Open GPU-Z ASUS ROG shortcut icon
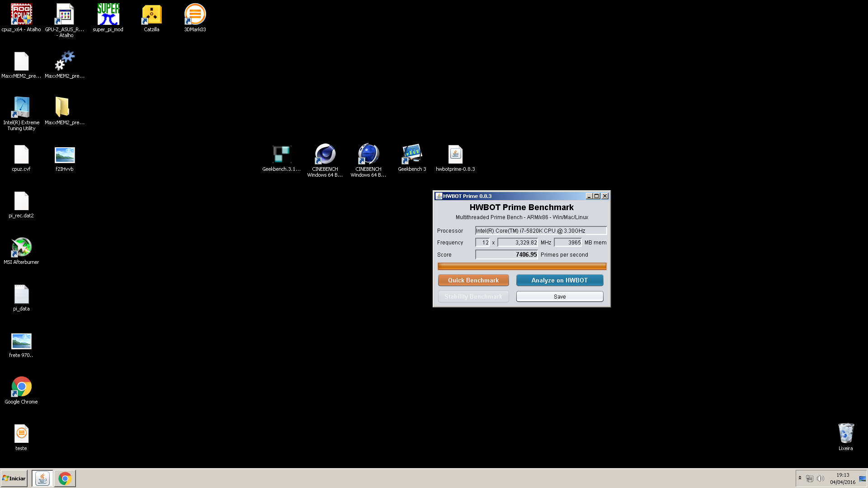 [x=65, y=14]
